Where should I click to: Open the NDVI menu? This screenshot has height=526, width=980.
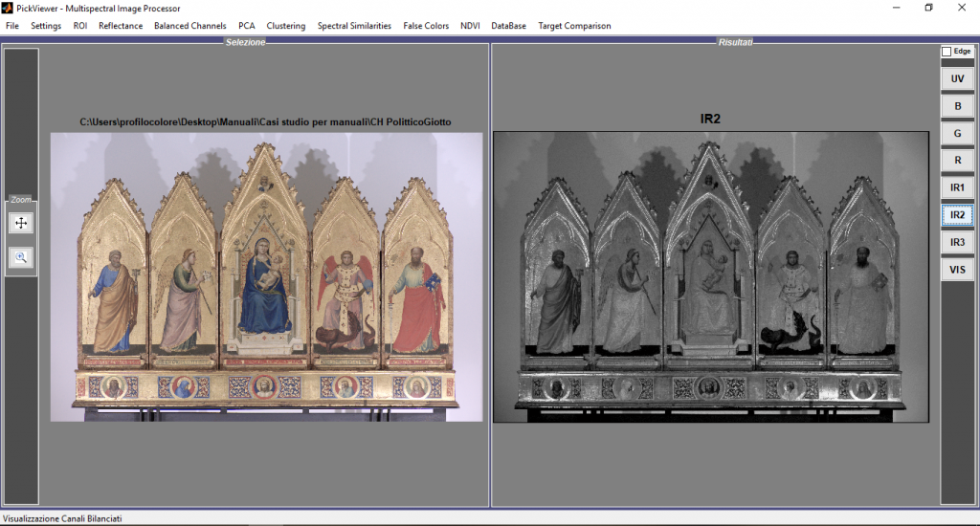(470, 26)
